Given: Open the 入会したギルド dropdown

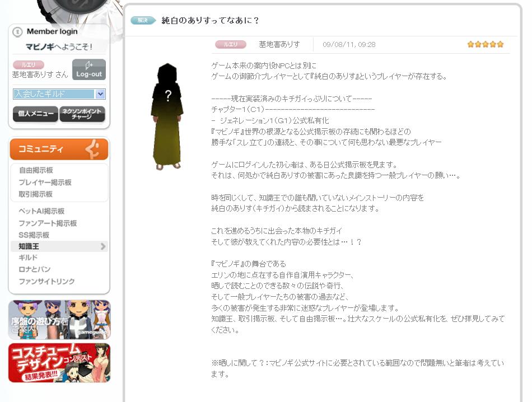Looking at the screenshot, I should point(59,94).
